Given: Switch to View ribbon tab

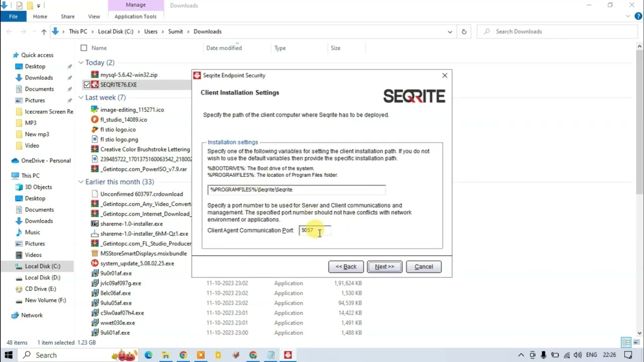Looking at the screenshot, I should 94,17.
